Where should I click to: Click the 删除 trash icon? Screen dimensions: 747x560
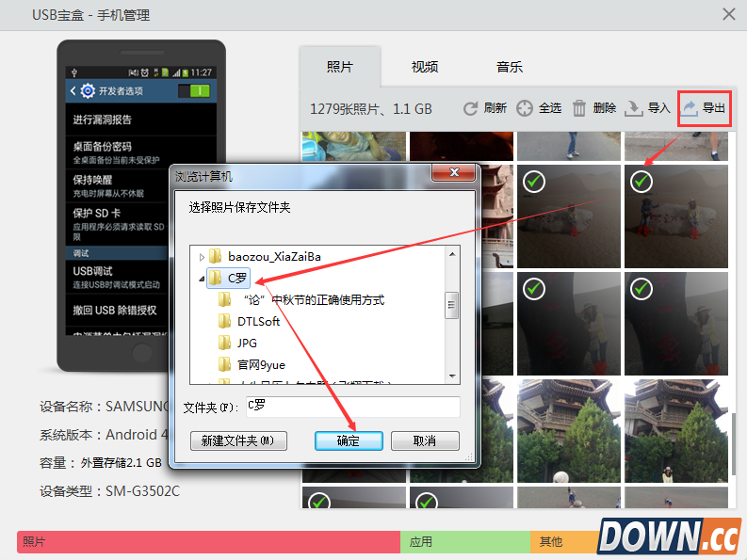coord(580,108)
